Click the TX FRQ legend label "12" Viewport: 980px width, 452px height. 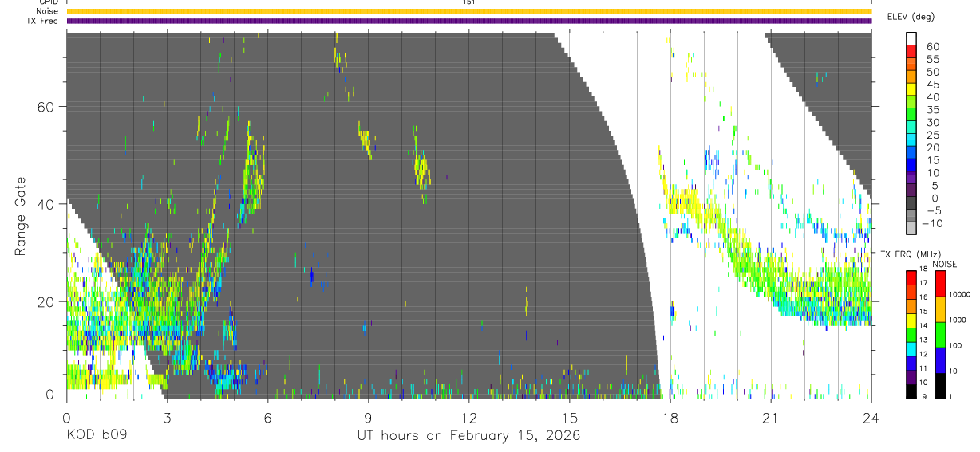pos(925,354)
